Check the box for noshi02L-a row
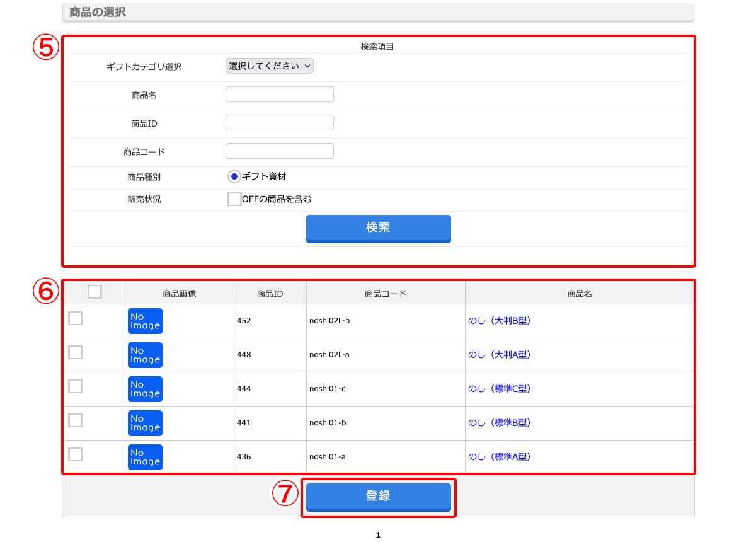Screen dimensions: 756x542 pyautogui.click(x=75, y=352)
